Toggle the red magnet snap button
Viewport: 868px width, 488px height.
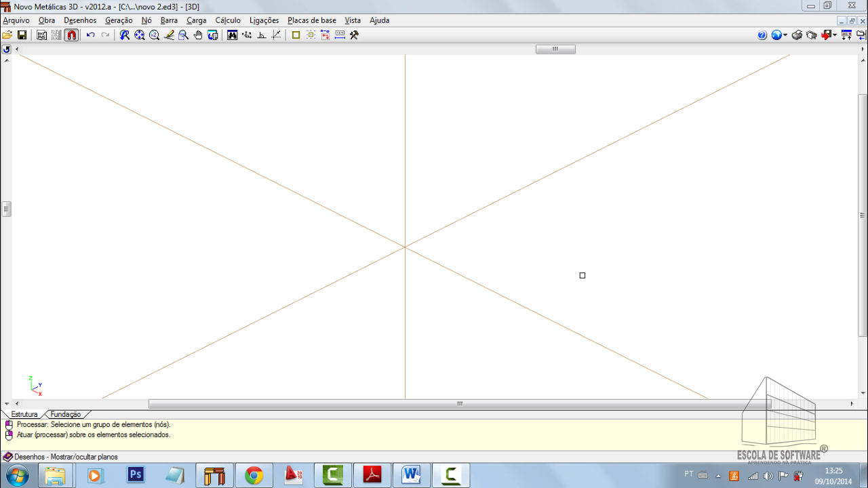pos(71,35)
